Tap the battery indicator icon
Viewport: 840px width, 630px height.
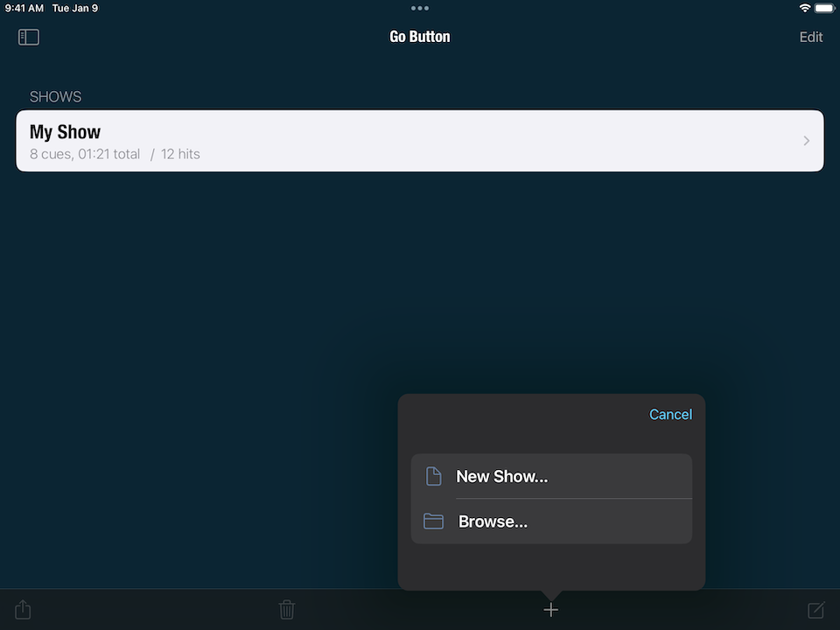coord(825,8)
